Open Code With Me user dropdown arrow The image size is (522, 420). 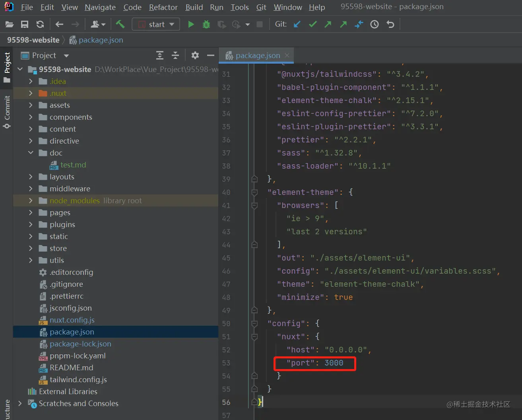[104, 25]
